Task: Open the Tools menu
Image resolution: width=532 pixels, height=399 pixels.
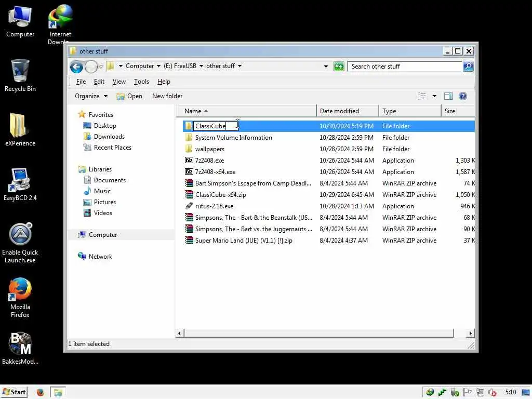Action: (141, 82)
